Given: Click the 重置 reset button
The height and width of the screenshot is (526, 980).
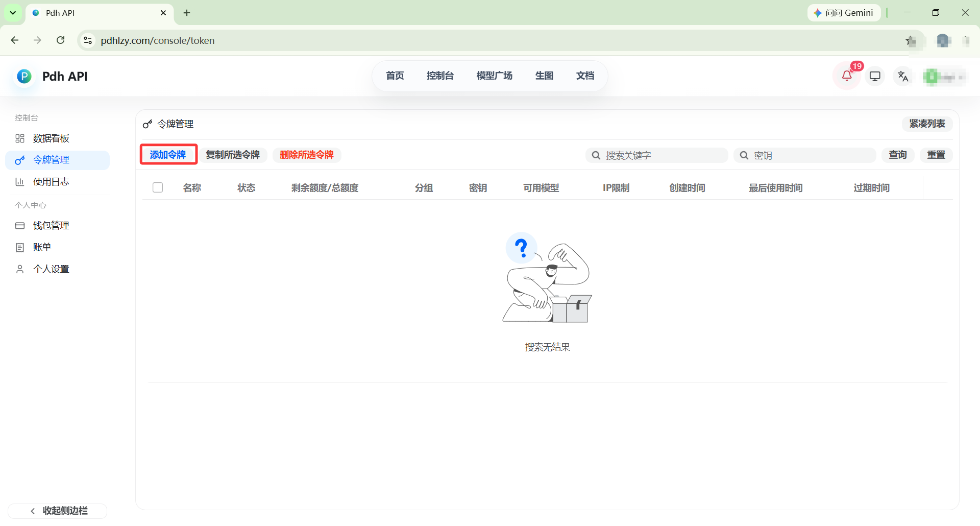Looking at the screenshot, I should point(936,155).
